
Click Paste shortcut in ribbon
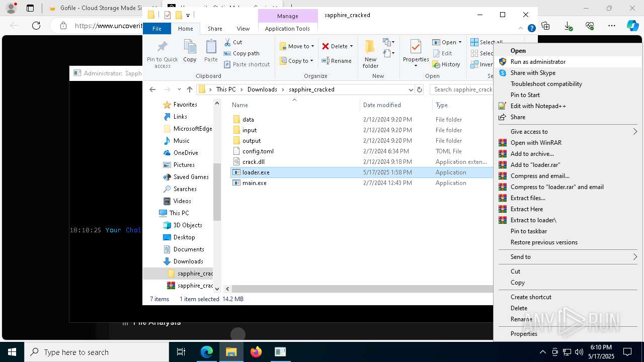[x=247, y=64]
